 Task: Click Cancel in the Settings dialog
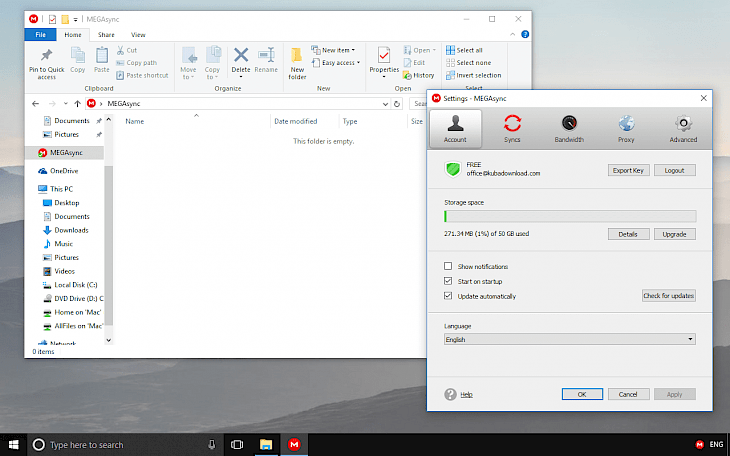pyautogui.click(x=628, y=395)
